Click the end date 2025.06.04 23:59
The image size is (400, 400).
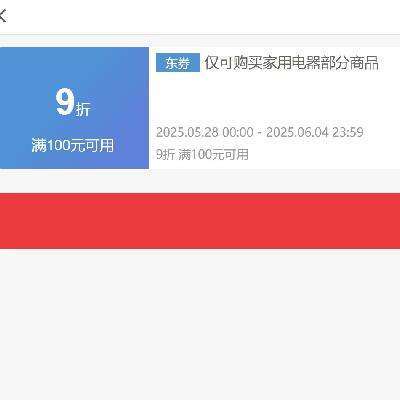[315, 132]
